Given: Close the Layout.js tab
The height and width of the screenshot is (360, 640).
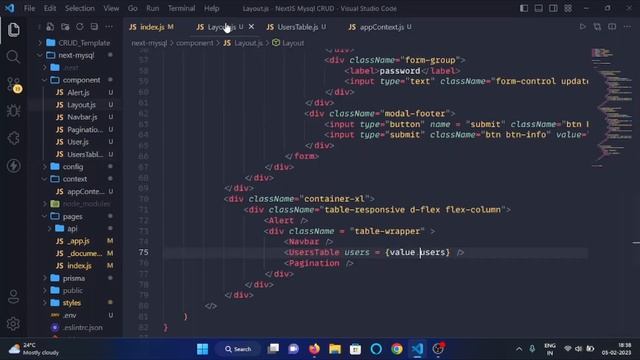Looking at the screenshot, I should pyautogui.click(x=251, y=27).
